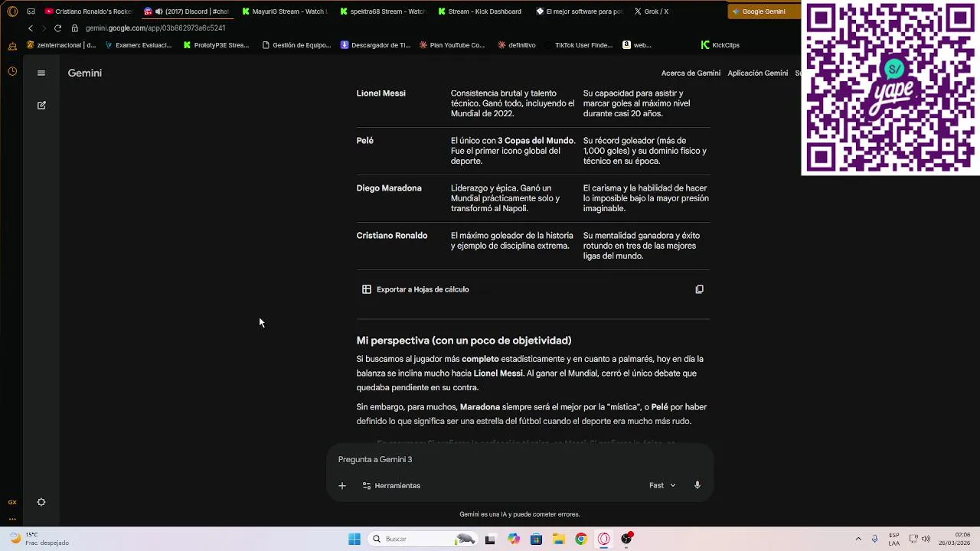Go forward with the browser forward arrow

(44, 28)
